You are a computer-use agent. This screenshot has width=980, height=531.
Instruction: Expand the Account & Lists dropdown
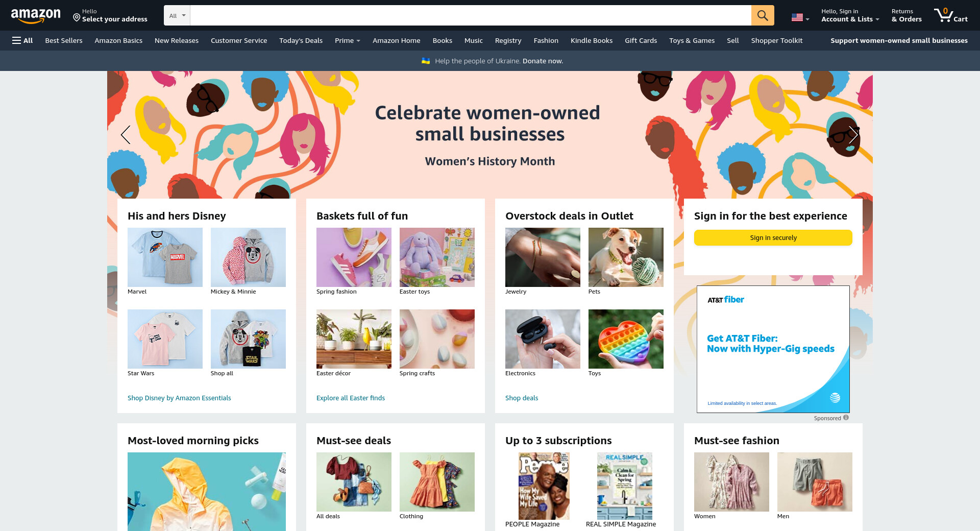(850, 15)
